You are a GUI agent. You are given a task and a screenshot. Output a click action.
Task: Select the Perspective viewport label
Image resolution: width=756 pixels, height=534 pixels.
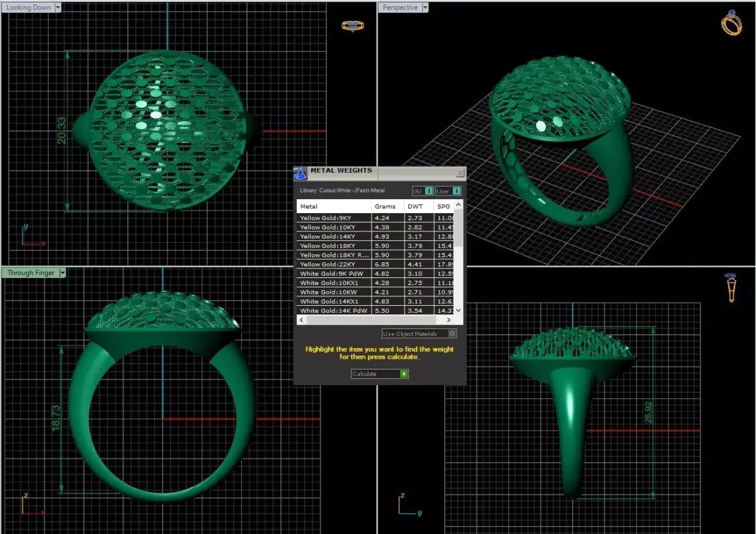pos(400,8)
